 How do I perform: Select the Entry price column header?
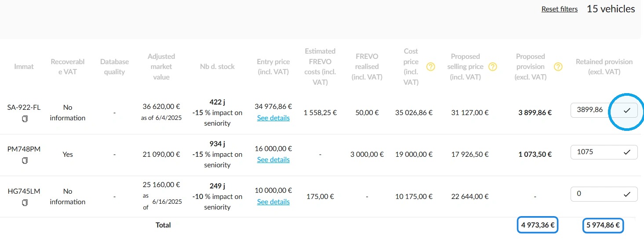pos(273,67)
